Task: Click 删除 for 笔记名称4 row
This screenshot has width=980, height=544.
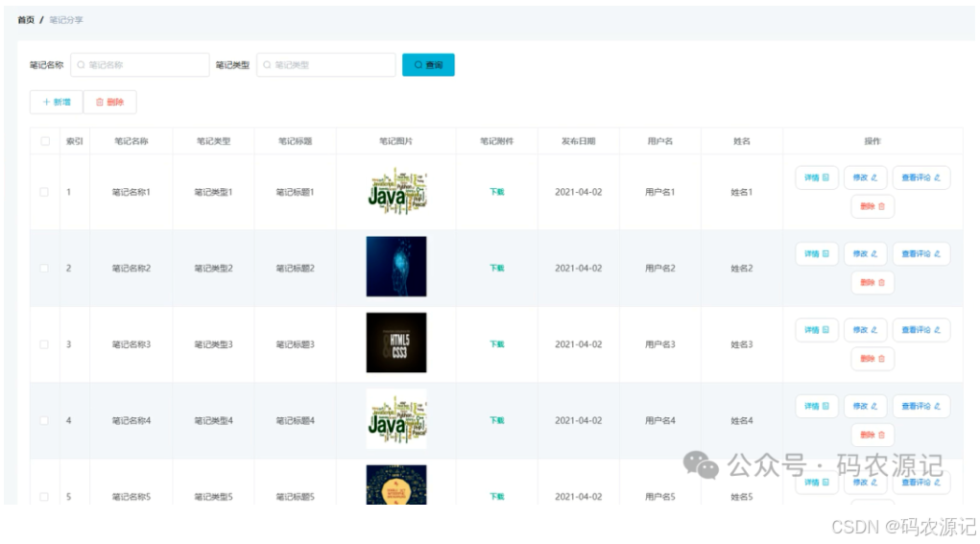Action: [872, 435]
